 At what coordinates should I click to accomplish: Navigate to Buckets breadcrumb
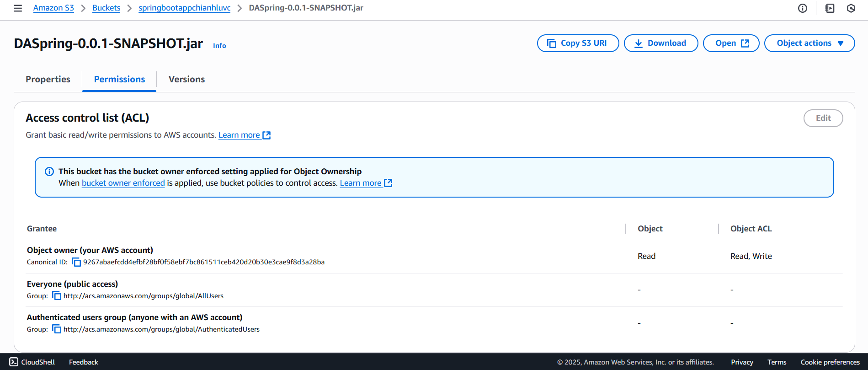(106, 8)
